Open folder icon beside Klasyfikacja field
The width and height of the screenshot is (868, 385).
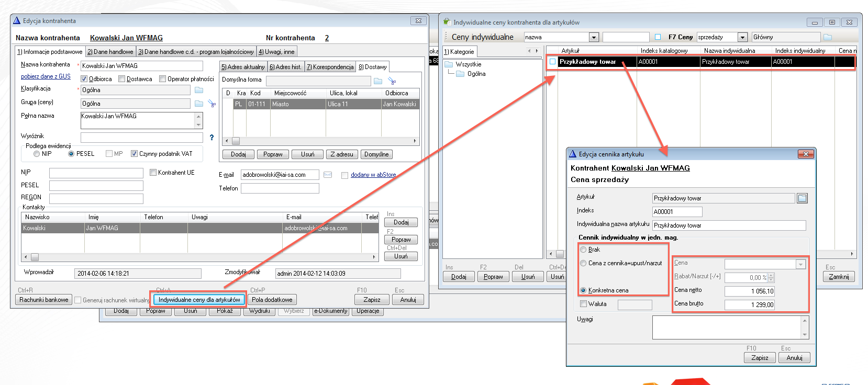tap(199, 90)
